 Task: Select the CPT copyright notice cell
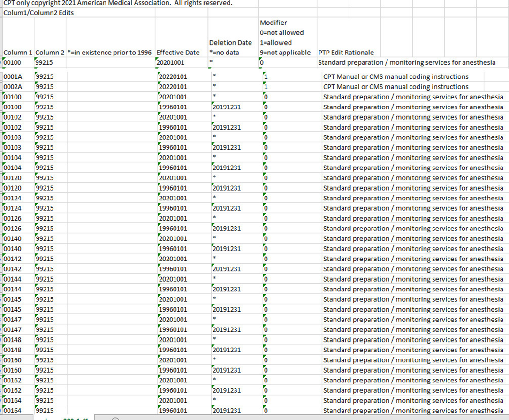(x=117, y=3)
